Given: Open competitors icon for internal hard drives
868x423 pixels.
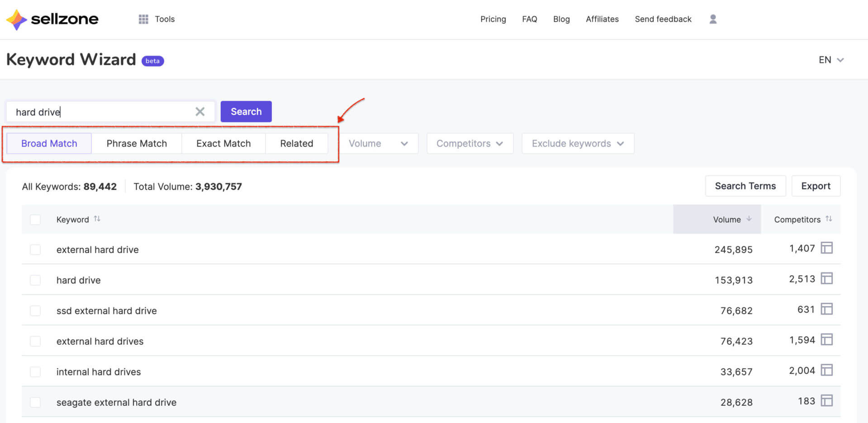Looking at the screenshot, I should coord(827,370).
